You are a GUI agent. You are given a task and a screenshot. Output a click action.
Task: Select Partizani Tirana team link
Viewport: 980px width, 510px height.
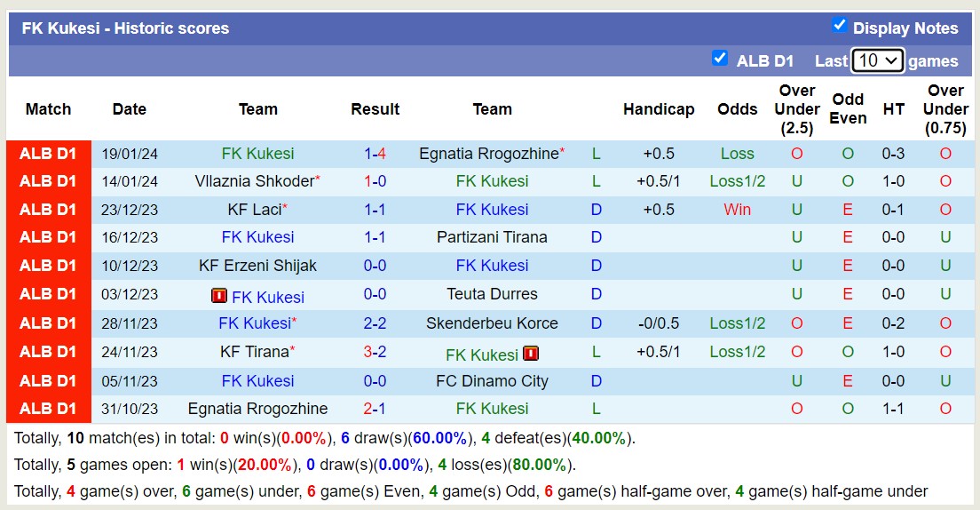click(492, 237)
